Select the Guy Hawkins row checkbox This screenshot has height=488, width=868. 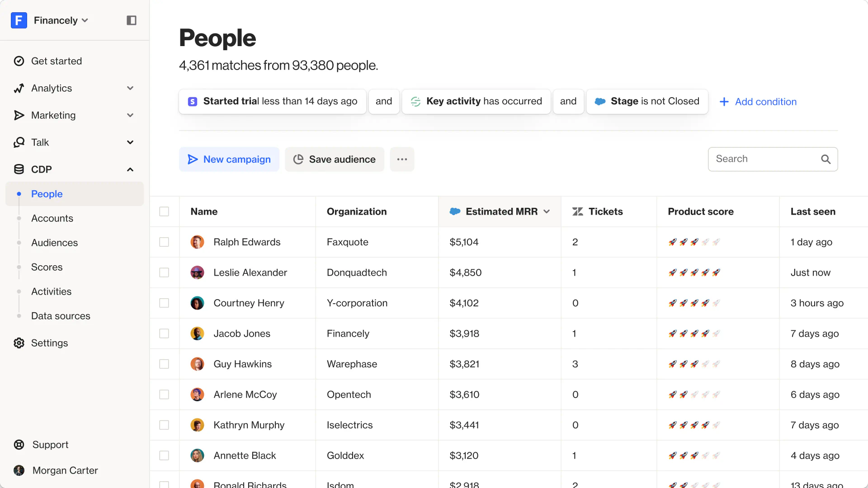(x=164, y=364)
